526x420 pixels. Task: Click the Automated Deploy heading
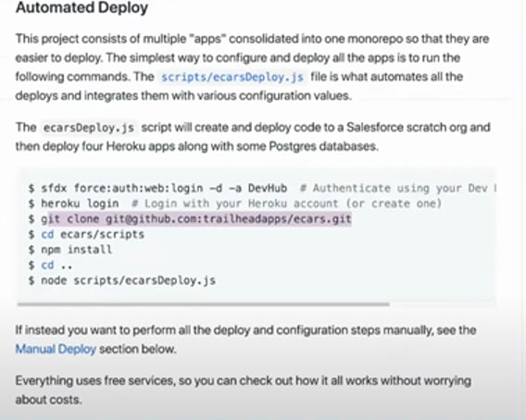click(81, 8)
